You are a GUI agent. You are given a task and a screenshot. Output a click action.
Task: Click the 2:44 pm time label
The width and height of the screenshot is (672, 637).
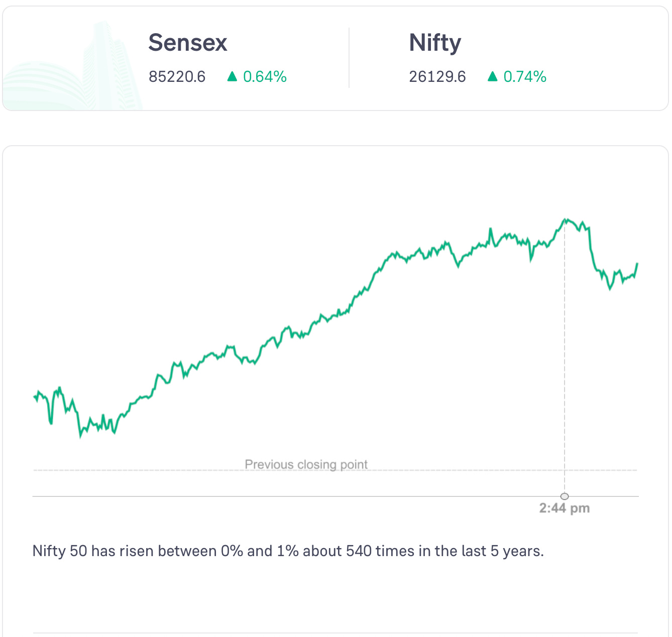[565, 508]
